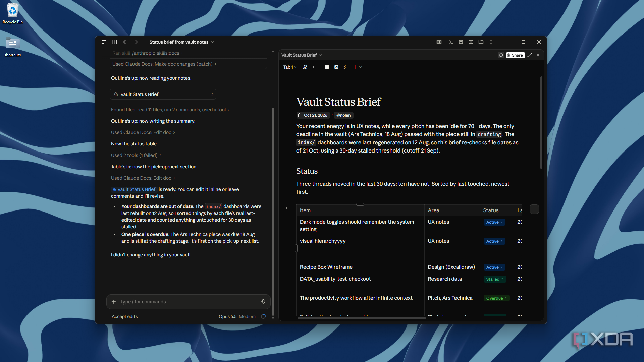The image size is (644, 362).
Task: Expand 'Found files, read 11 files' step
Action: click(170, 110)
